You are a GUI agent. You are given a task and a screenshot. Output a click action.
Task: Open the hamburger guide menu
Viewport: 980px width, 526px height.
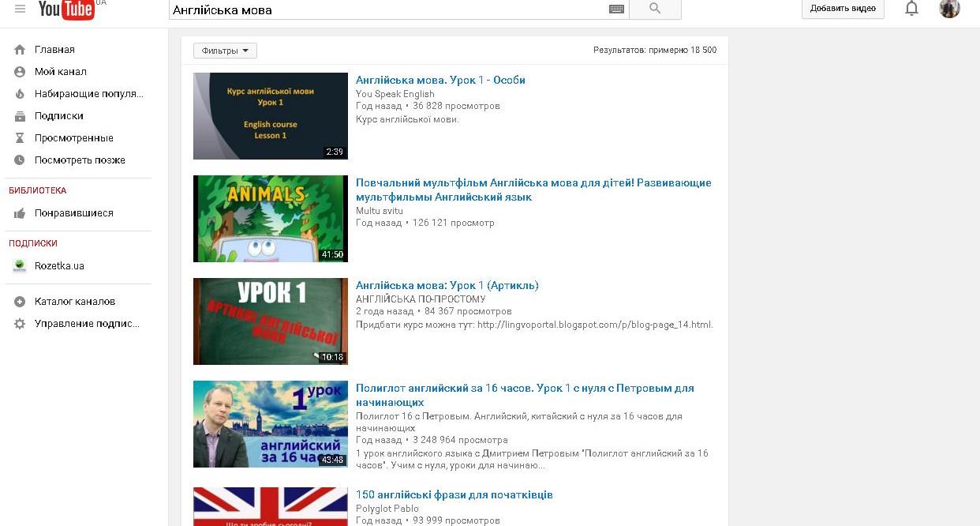(x=20, y=9)
